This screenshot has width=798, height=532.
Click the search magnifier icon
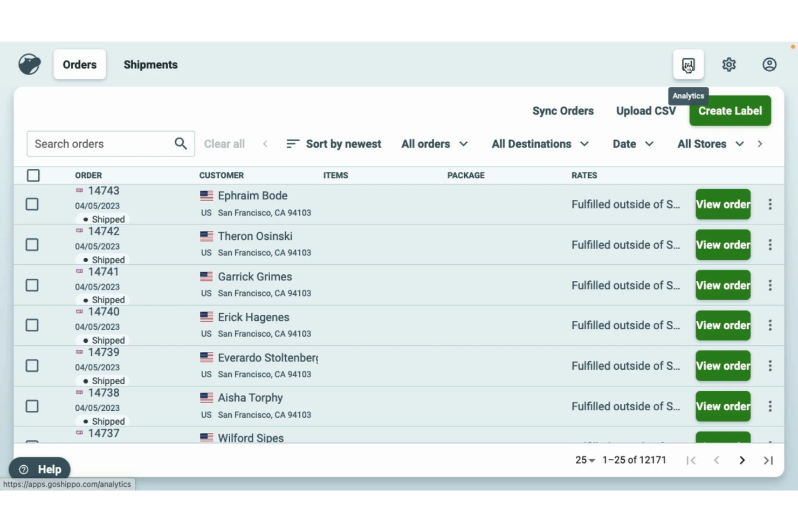pos(180,143)
